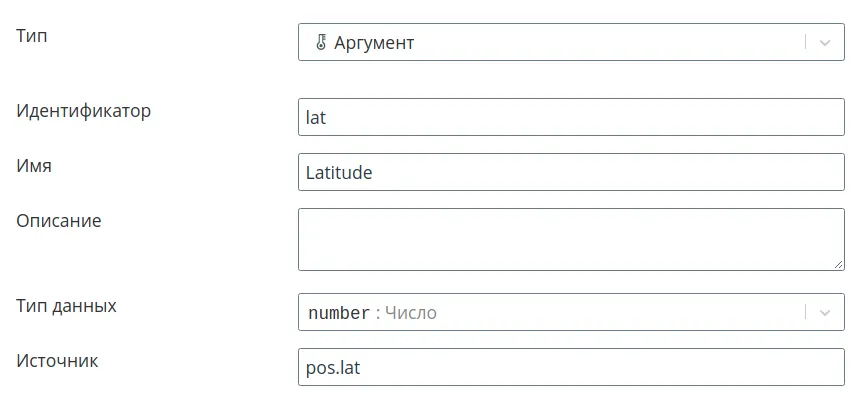This screenshot has width=856, height=393.
Task: Select the Аргумент value in Тип combo box
Action: tap(374, 43)
